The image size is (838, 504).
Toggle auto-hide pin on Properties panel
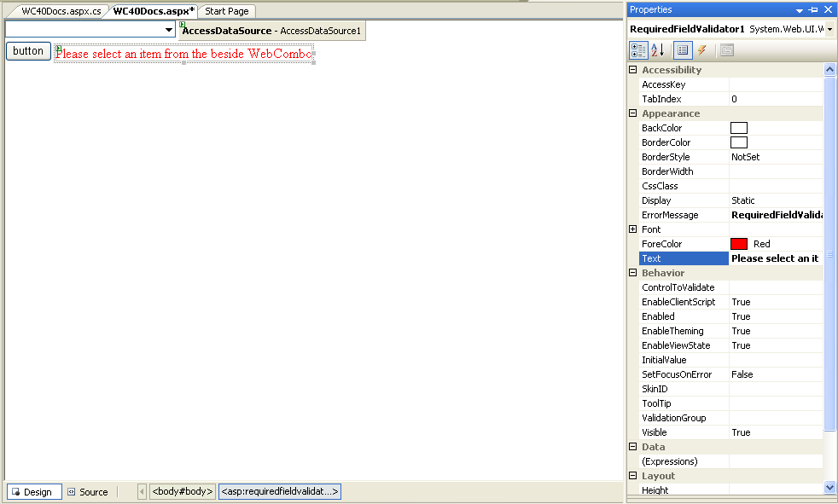click(813, 9)
